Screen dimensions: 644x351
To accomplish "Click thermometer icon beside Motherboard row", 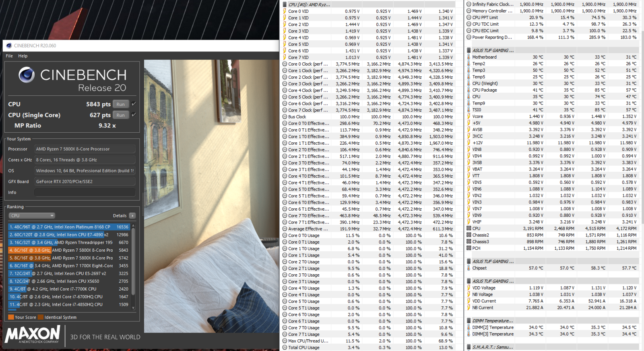I will tap(469, 57).
